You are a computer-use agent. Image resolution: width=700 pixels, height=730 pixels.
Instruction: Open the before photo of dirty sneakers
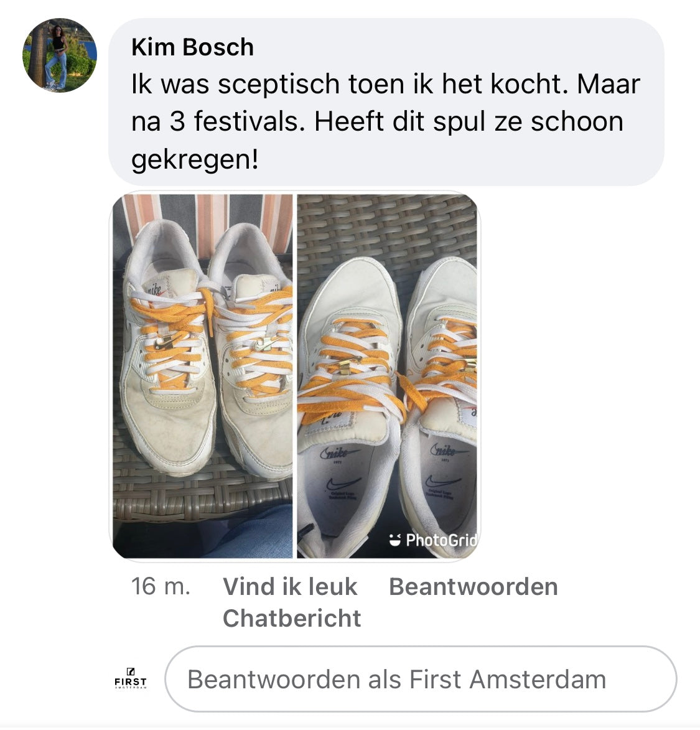(x=202, y=376)
